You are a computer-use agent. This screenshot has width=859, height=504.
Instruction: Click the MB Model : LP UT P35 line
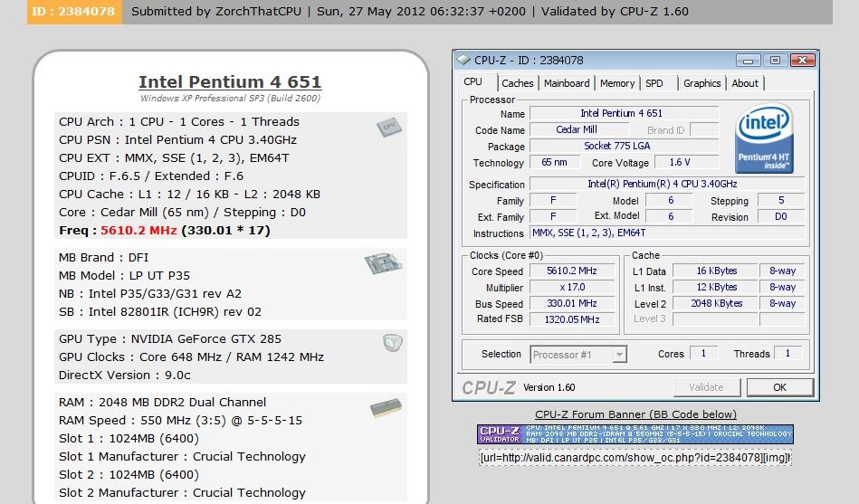tap(124, 276)
